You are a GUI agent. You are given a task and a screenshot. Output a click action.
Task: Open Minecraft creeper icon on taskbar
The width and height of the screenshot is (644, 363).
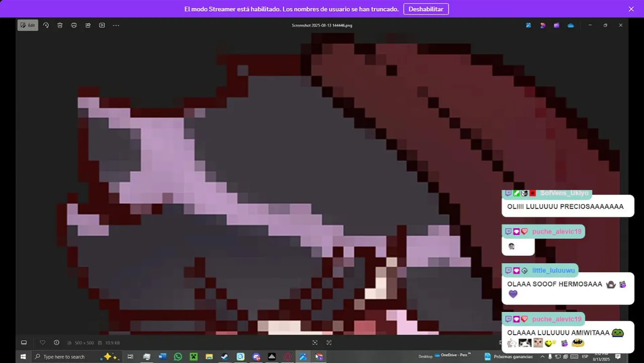(194, 356)
